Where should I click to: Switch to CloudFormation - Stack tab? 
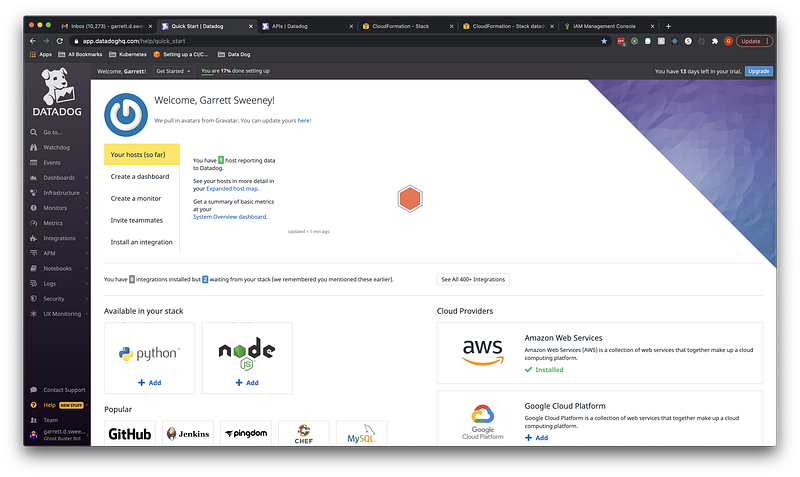pos(408,26)
